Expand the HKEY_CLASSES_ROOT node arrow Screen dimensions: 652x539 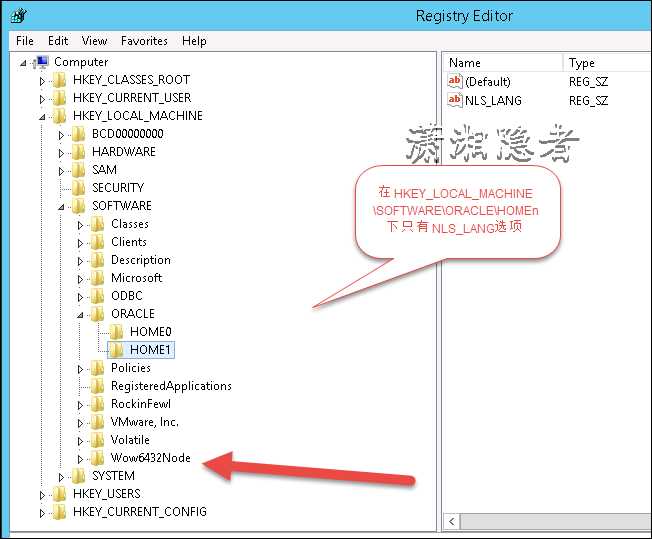[42, 81]
